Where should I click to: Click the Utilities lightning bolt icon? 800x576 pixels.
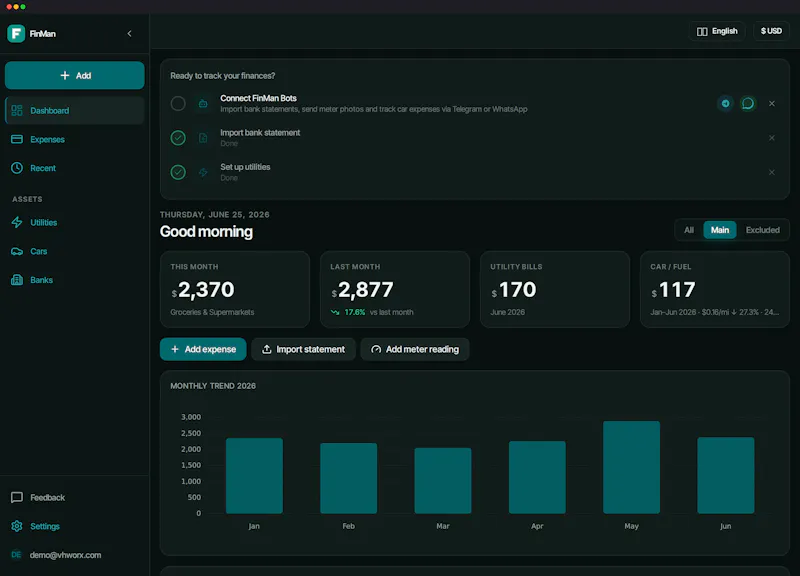(17, 222)
